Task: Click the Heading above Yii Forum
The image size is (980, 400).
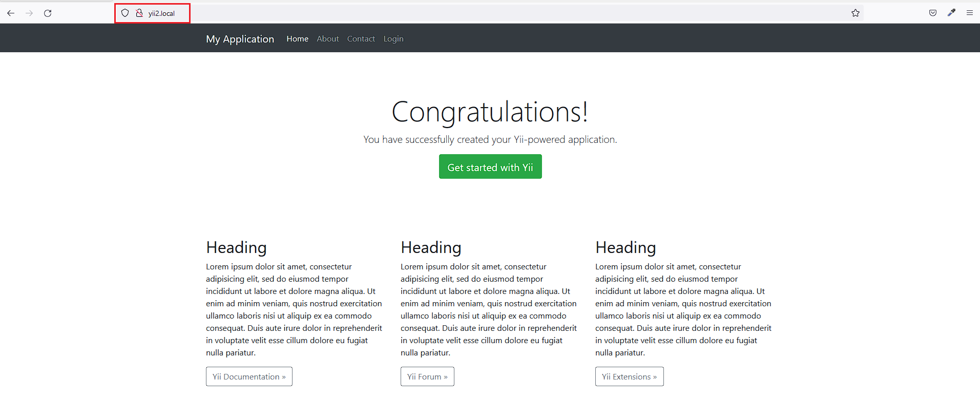Action: pyautogui.click(x=431, y=247)
